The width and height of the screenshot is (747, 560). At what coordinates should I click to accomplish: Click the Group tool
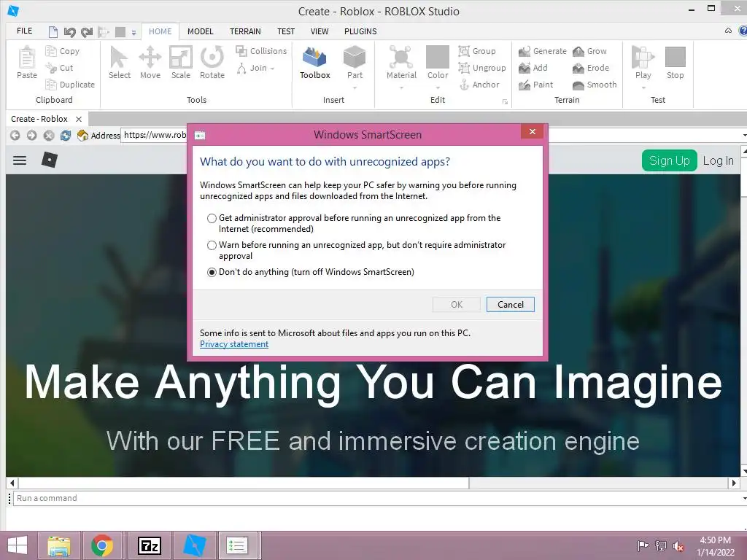click(x=477, y=51)
